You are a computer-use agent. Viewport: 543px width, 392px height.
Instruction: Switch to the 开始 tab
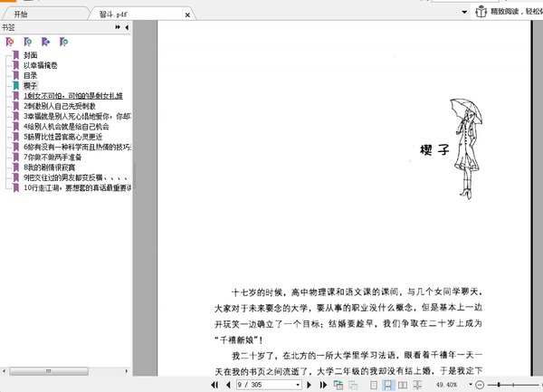point(21,14)
